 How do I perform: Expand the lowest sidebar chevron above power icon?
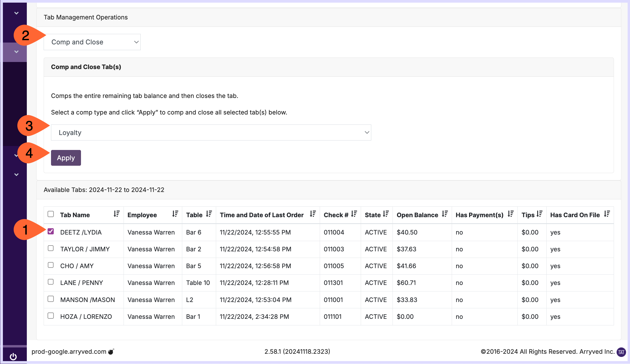coord(16,175)
